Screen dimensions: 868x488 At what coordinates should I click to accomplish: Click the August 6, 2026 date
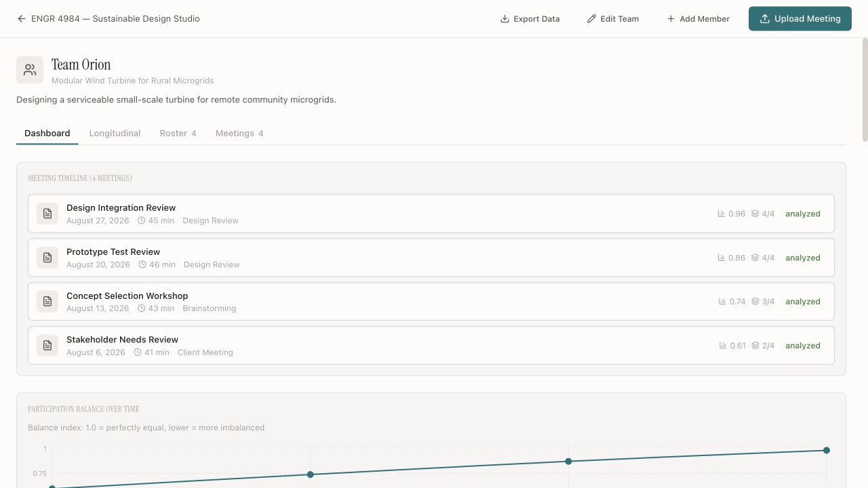click(x=96, y=352)
